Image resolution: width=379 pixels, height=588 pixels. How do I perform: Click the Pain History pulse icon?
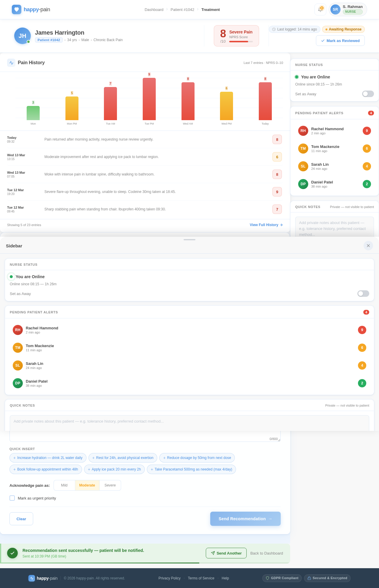click(11, 63)
